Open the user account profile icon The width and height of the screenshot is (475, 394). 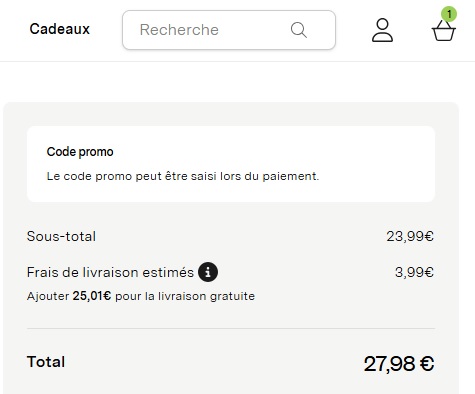[382, 30]
